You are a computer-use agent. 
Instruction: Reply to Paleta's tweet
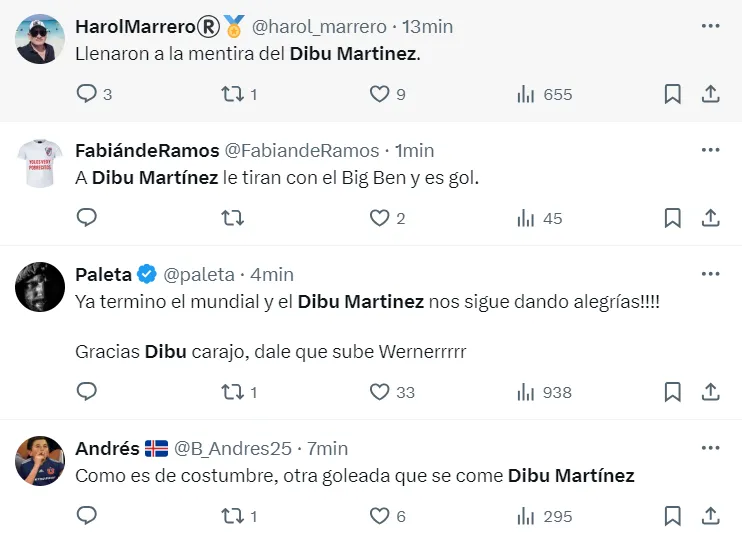87,392
